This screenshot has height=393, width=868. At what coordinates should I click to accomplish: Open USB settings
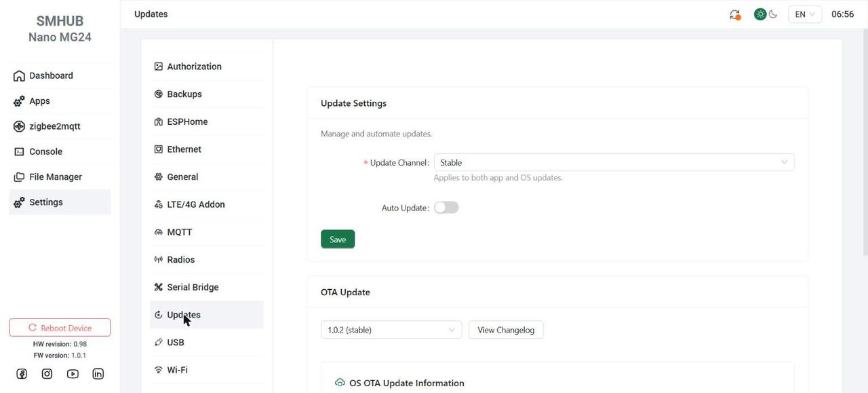206,343
